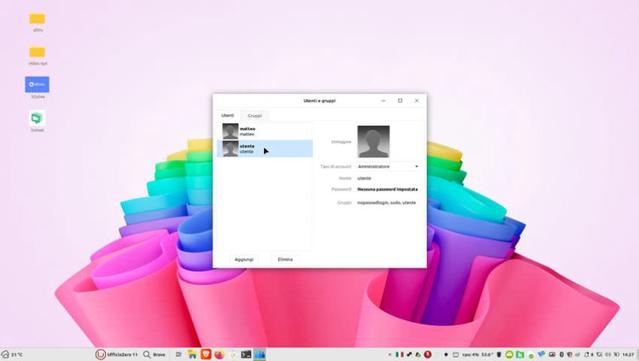Screen dimensions: 639x361
Task: Open the green chat desktop icon
Action: 37,118
